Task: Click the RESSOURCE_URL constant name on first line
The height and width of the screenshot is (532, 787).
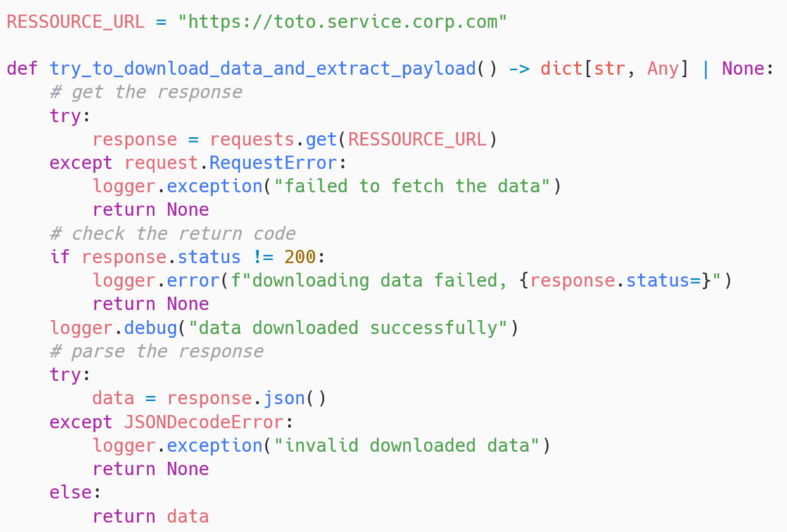Action: (x=75, y=22)
